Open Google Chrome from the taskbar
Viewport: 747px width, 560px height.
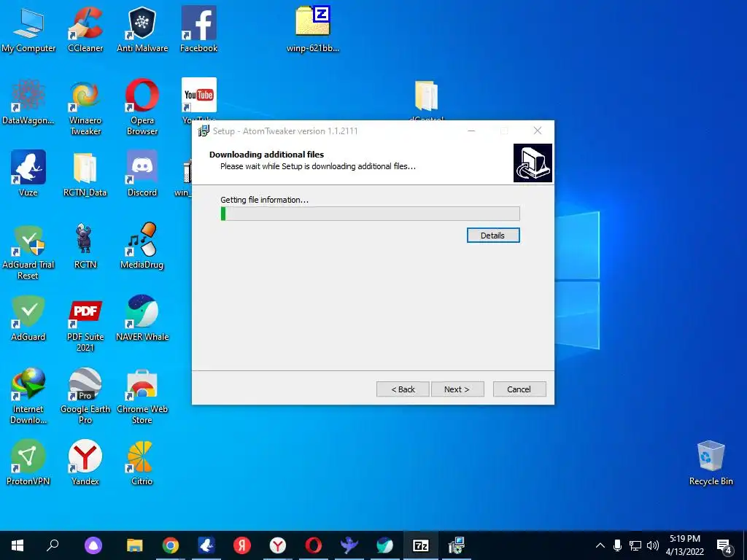coord(171,545)
